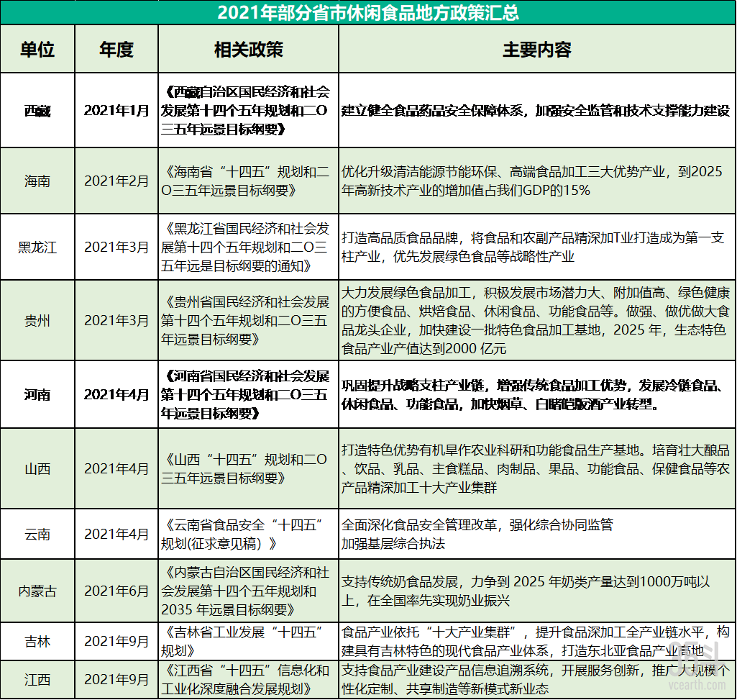The height and width of the screenshot is (700, 737).
Task: Select the 单位 column header
Action: (x=37, y=49)
